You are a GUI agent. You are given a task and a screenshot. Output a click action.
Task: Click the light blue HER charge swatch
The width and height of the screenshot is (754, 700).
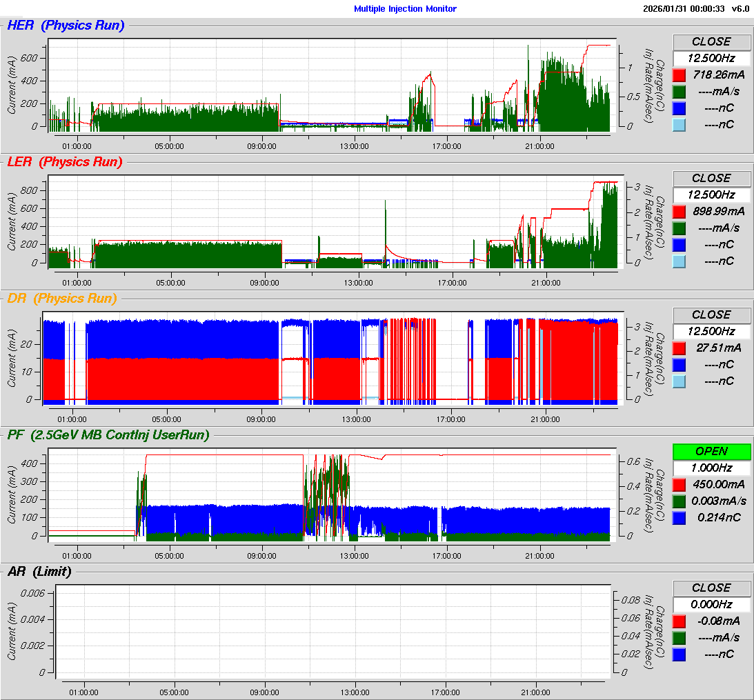(x=679, y=124)
